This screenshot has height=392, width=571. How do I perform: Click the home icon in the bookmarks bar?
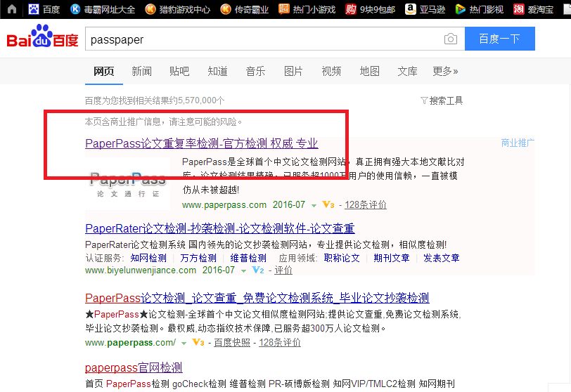pyautogui.click(x=12, y=8)
